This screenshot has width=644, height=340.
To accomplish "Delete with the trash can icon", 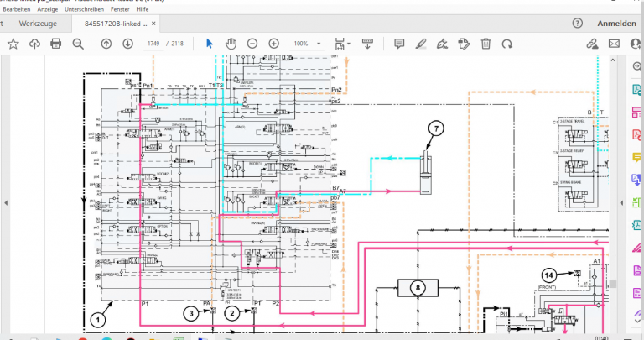I will pos(486,44).
